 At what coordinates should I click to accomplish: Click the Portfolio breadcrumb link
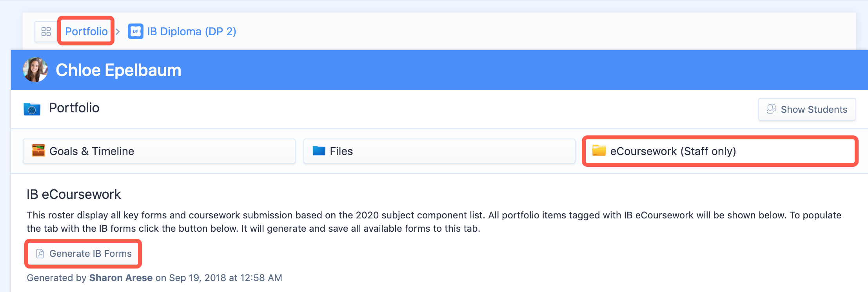pyautogui.click(x=86, y=31)
